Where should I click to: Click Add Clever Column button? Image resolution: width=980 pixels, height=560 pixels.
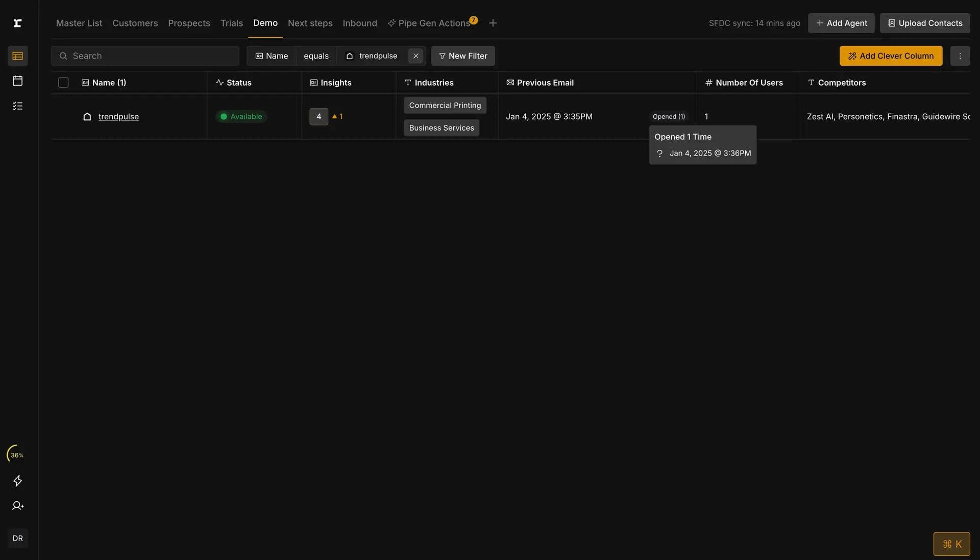click(891, 56)
